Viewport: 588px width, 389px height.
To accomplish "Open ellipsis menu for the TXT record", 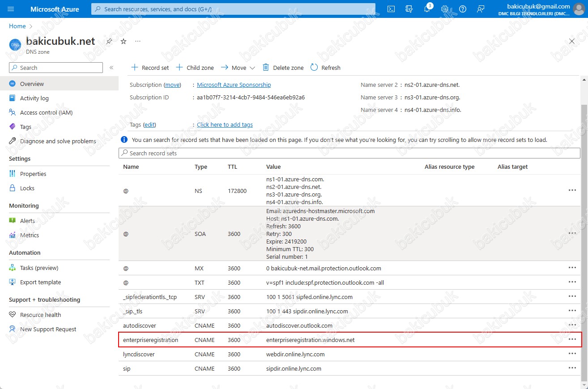I will 572,282.
